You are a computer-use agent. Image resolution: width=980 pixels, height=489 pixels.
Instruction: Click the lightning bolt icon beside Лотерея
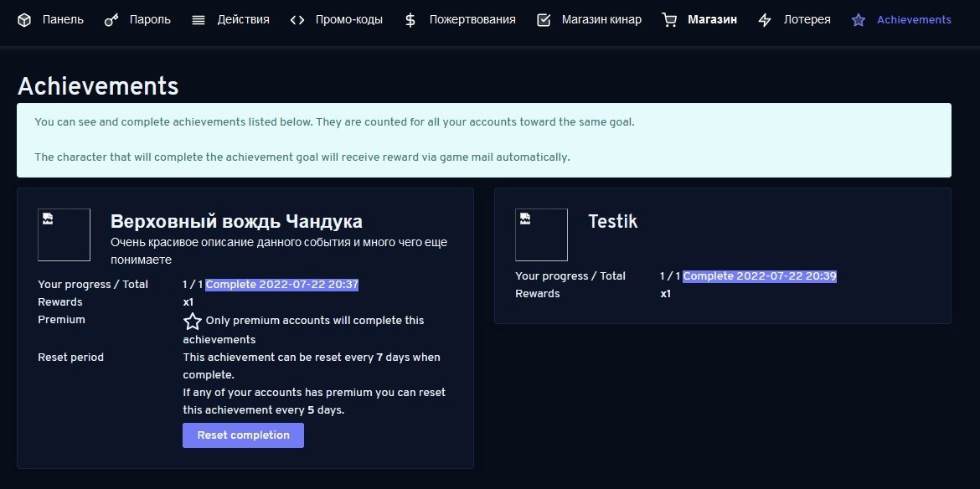[765, 19]
